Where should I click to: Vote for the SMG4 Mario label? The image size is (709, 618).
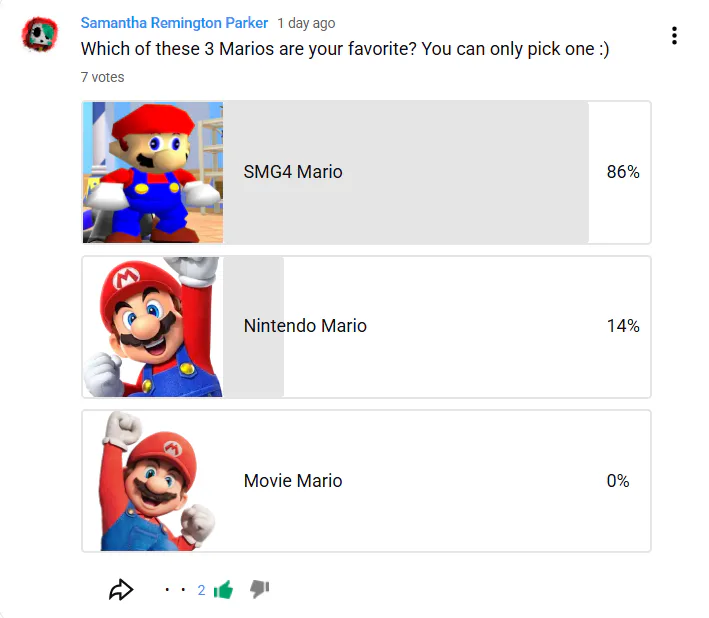pyautogui.click(x=293, y=172)
